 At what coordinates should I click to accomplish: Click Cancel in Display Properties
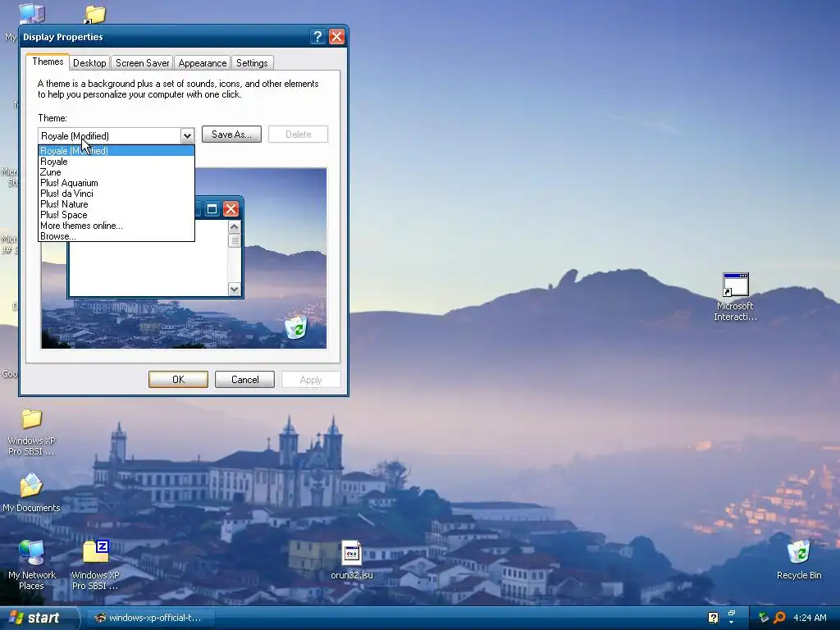244,380
